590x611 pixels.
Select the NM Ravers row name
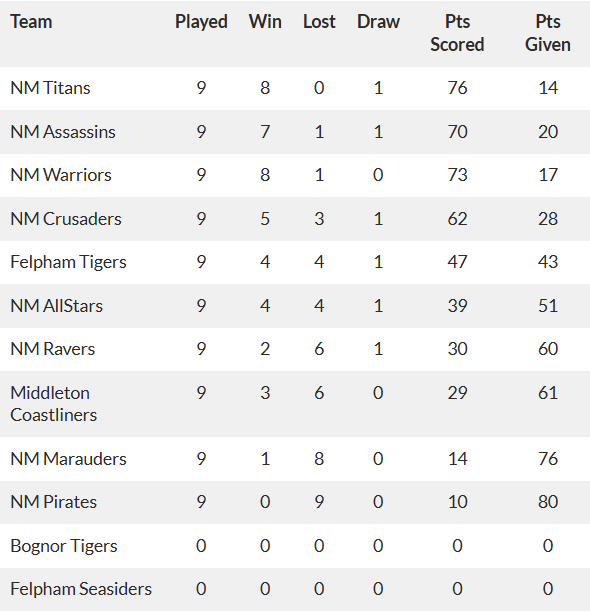[x=53, y=349]
